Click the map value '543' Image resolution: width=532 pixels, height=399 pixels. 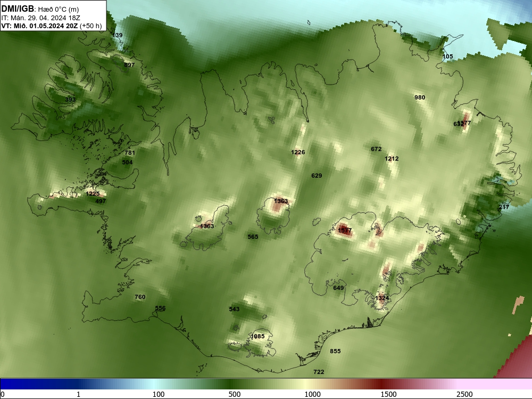point(234,309)
